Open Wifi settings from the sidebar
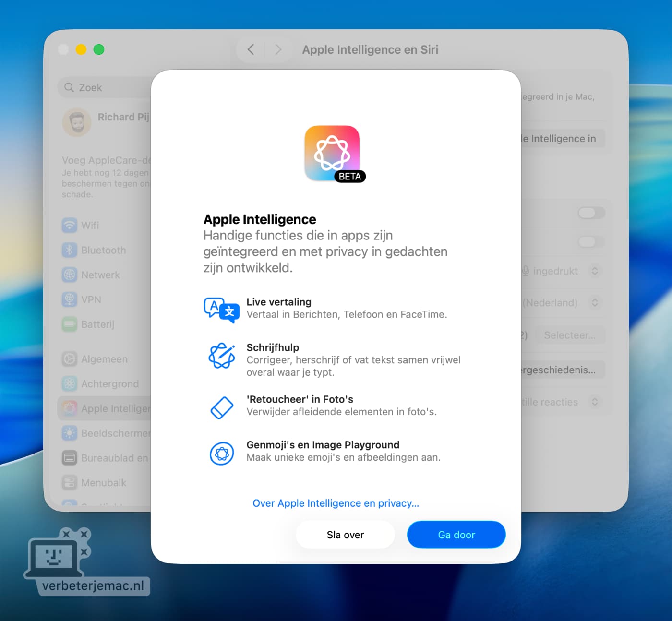672x621 pixels. [89, 225]
